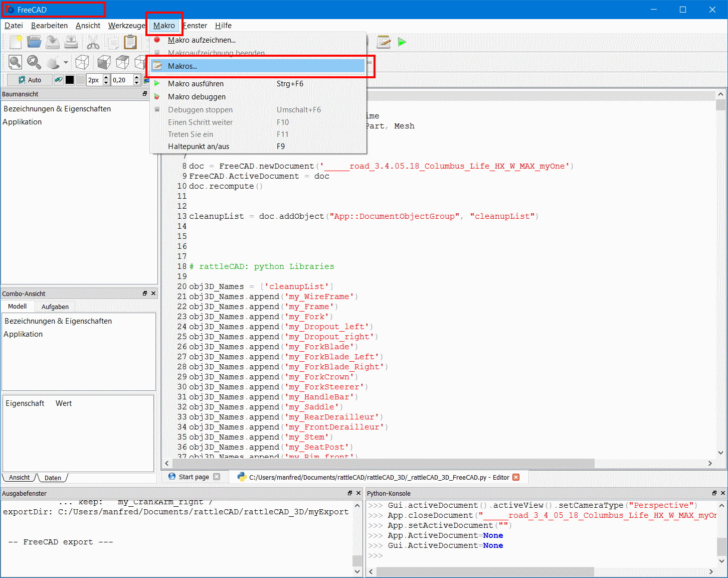
Task: Switch to the Modell tab
Action: 18,306
